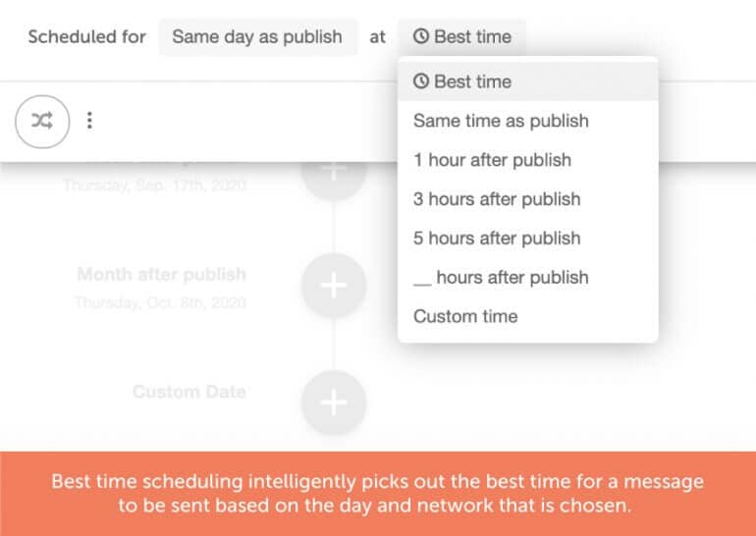Pick 5 hours after publish option
The width and height of the screenshot is (756, 536).
(528, 238)
